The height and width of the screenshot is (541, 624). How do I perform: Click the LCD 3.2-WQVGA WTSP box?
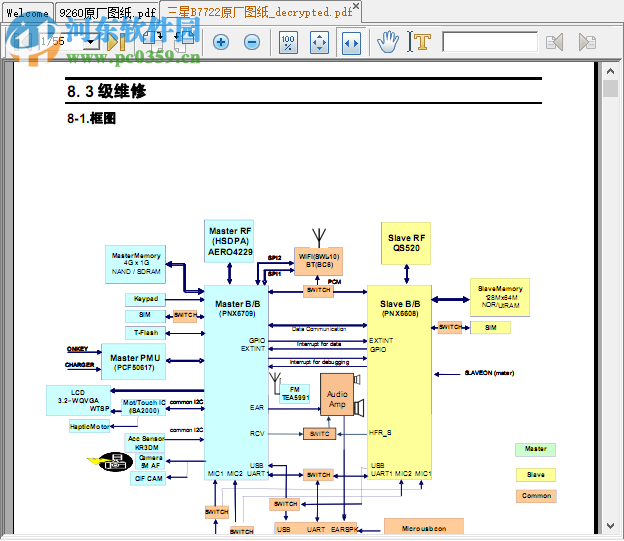[x=78, y=400]
